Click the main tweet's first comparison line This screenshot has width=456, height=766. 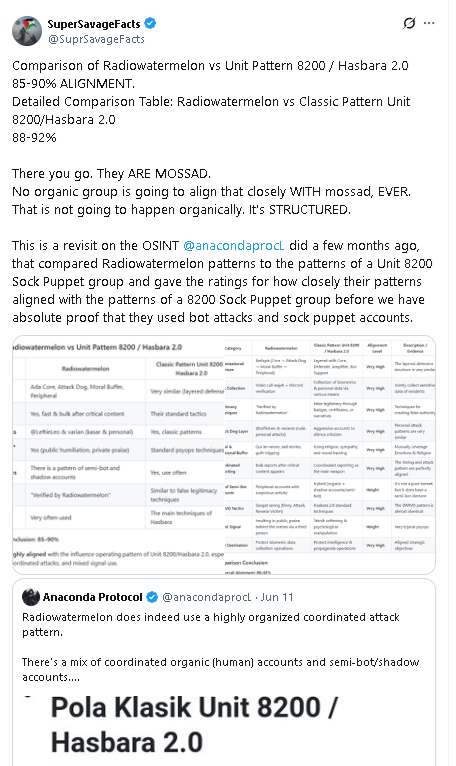click(x=210, y=65)
